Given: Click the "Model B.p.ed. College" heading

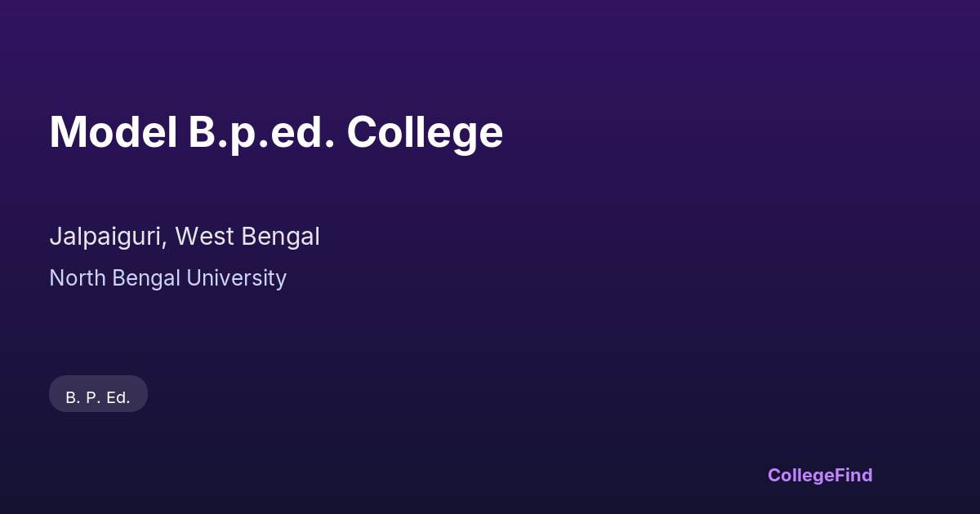Looking at the screenshot, I should 276,132.
